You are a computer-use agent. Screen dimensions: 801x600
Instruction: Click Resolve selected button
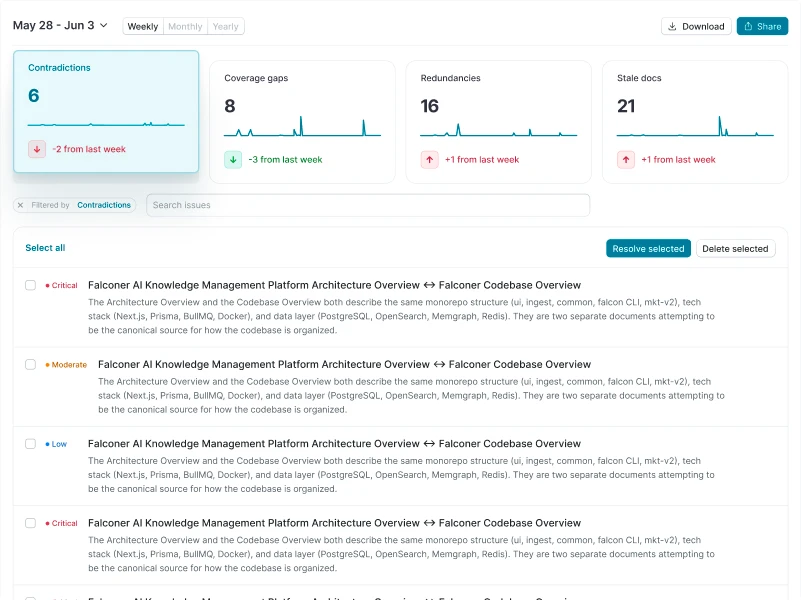click(648, 249)
